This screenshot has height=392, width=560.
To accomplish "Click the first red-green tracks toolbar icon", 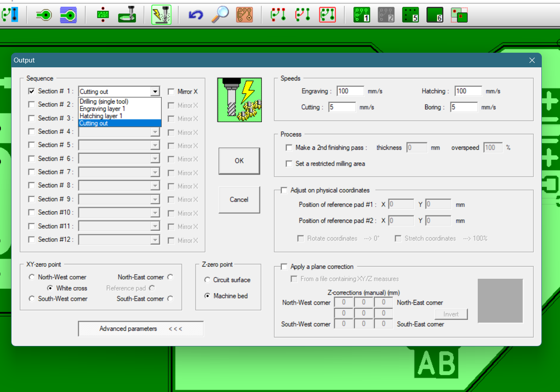I will coord(278,15).
